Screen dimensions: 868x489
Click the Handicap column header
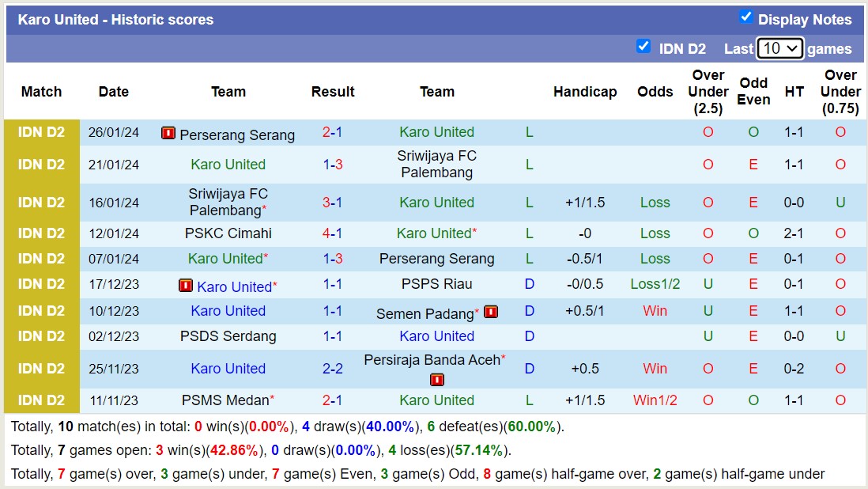[585, 92]
